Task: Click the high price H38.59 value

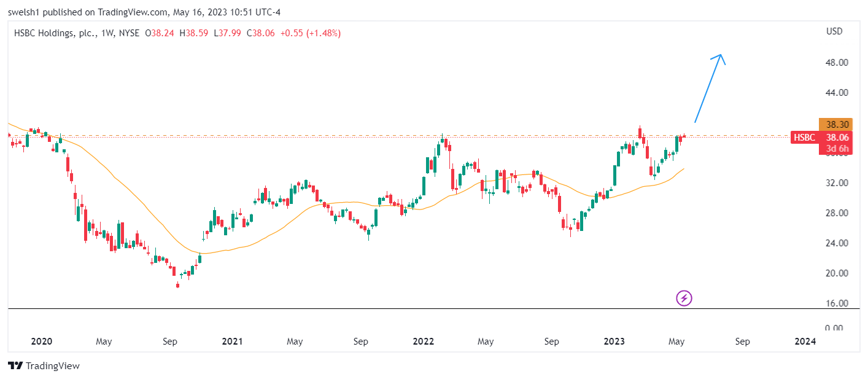Action: (193, 33)
